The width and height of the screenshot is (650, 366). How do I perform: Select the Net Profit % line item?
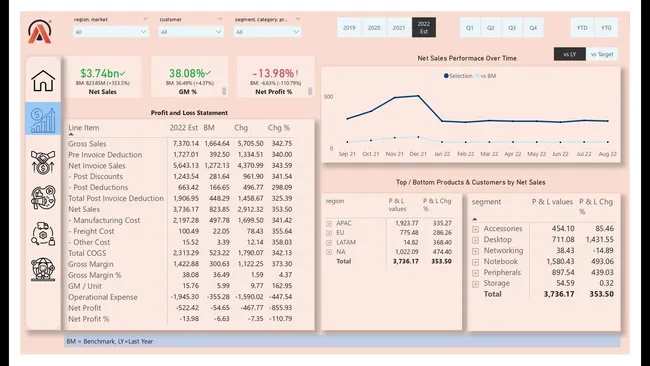click(88, 319)
